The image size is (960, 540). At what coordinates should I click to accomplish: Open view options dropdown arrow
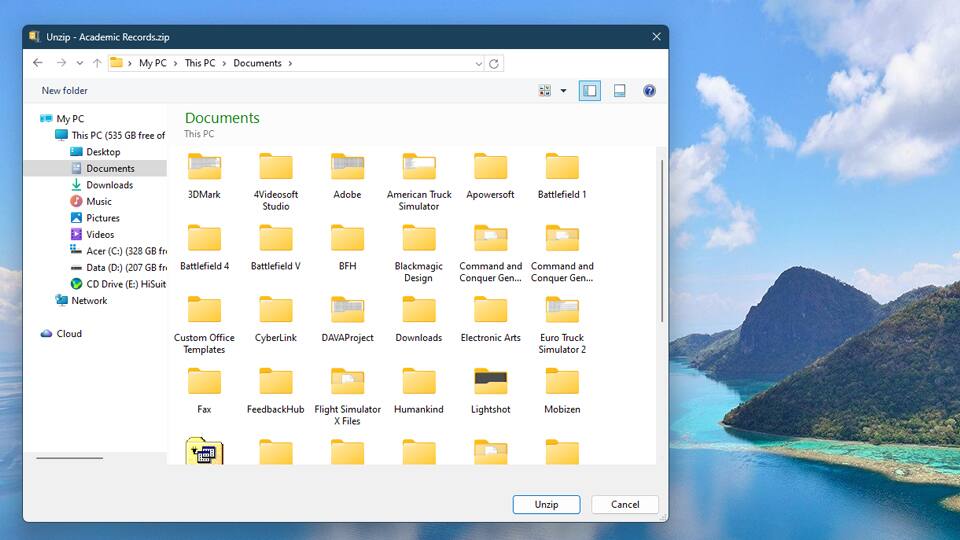(563, 91)
